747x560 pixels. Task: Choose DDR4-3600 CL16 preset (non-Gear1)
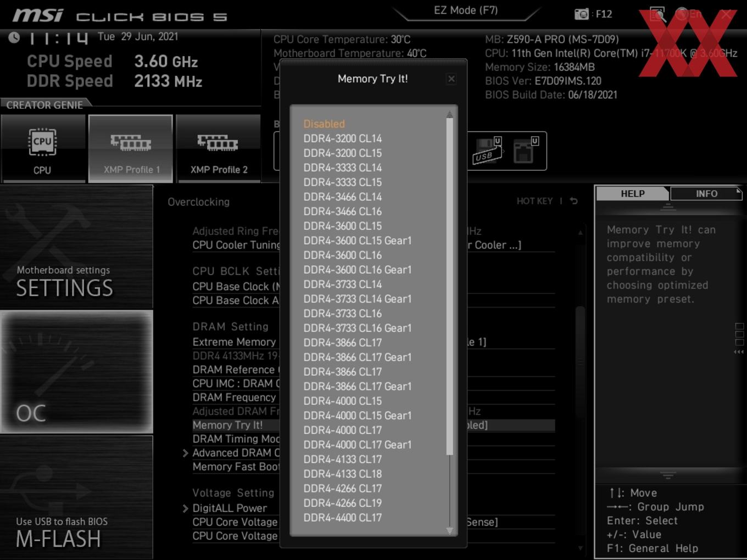pos(343,255)
